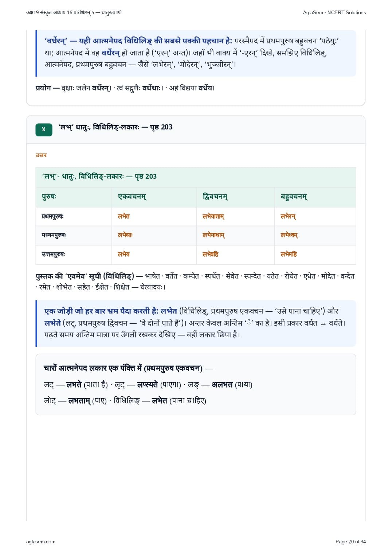392x555 pixels.
Task: Select the लभेरन् cell under बहुवचनम्
Action: click(315, 217)
